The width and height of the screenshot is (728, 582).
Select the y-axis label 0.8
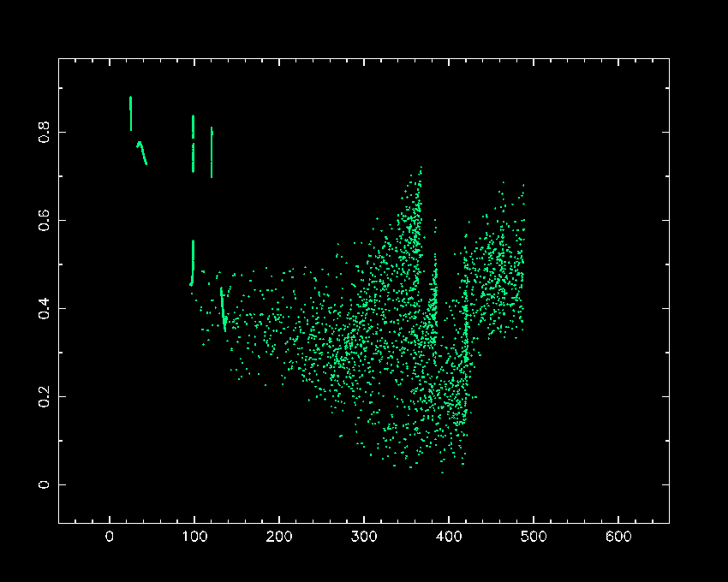[44, 133]
